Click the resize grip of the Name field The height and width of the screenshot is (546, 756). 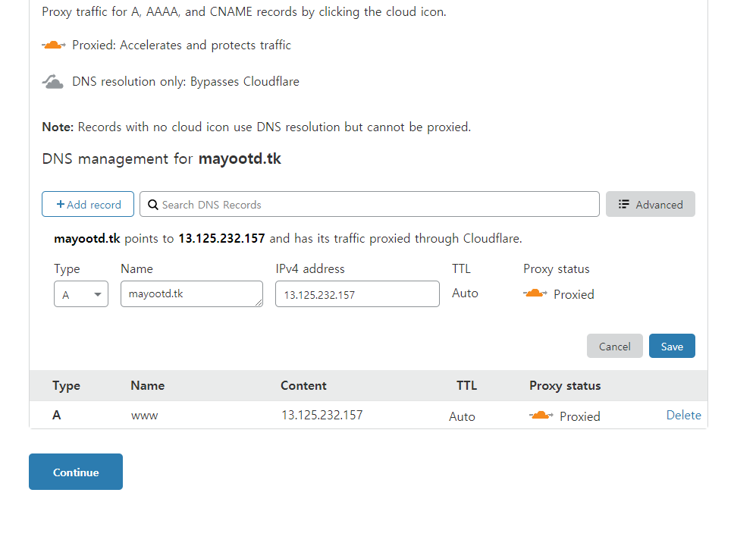(259, 303)
